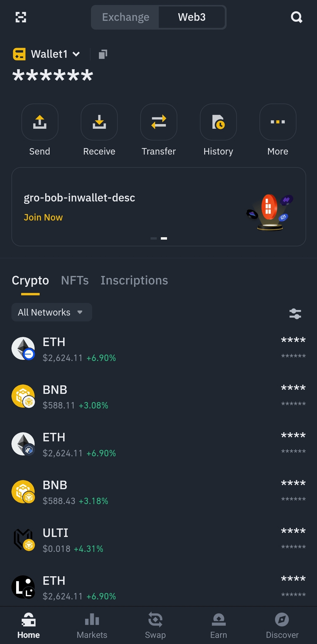
Task: Tap the Receive download icon
Action: coord(99,122)
